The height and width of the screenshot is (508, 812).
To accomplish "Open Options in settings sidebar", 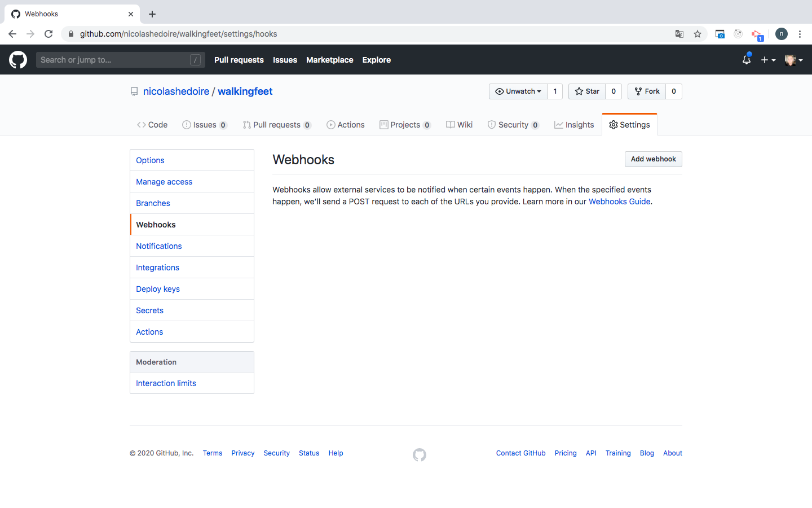I will (x=192, y=160).
